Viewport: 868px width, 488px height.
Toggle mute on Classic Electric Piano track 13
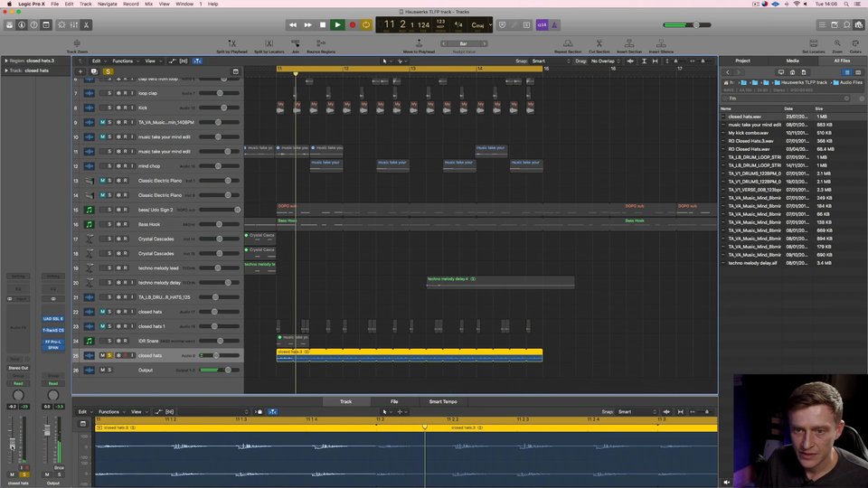102,181
